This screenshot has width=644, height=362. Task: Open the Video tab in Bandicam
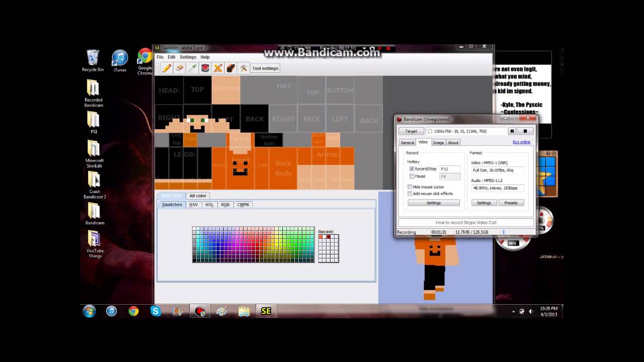(423, 142)
